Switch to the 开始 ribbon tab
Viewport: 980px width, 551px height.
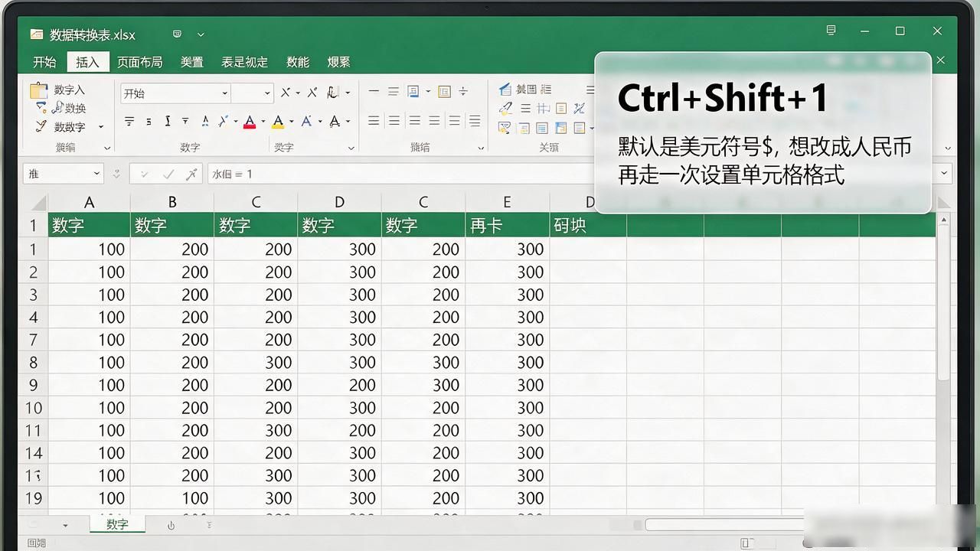click(44, 62)
